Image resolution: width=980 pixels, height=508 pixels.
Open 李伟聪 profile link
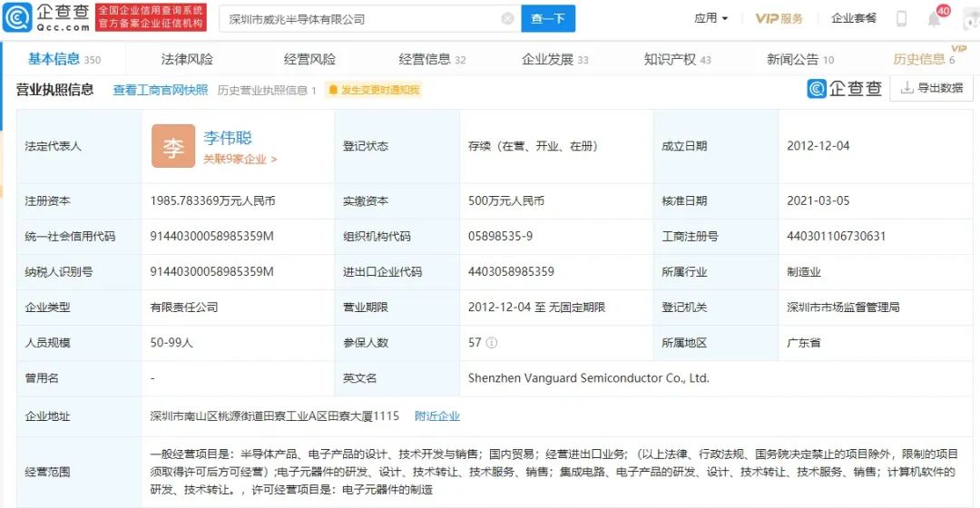pyautogui.click(x=228, y=138)
